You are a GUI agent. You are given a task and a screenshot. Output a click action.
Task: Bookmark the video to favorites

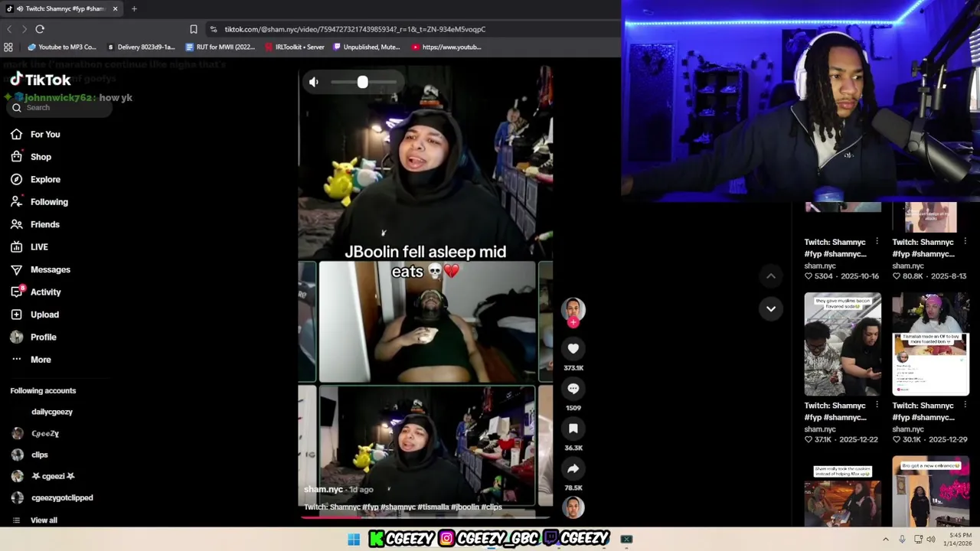click(573, 429)
